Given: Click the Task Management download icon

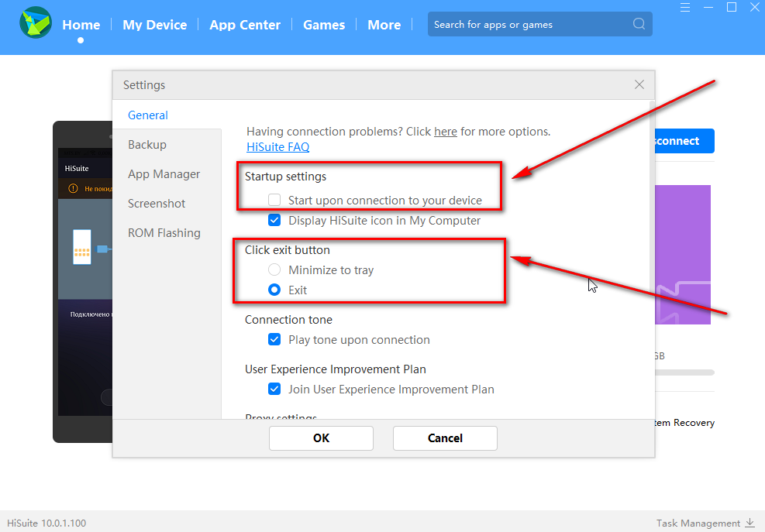Looking at the screenshot, I should [749, 523].
